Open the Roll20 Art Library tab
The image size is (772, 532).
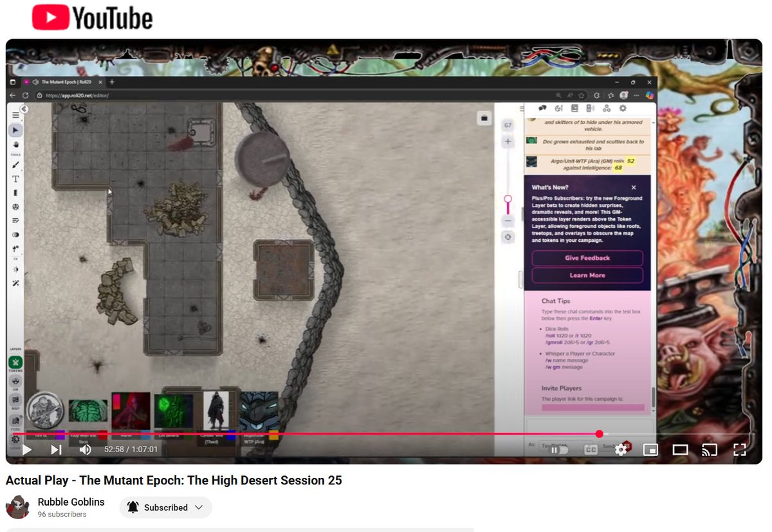point(558,108)
